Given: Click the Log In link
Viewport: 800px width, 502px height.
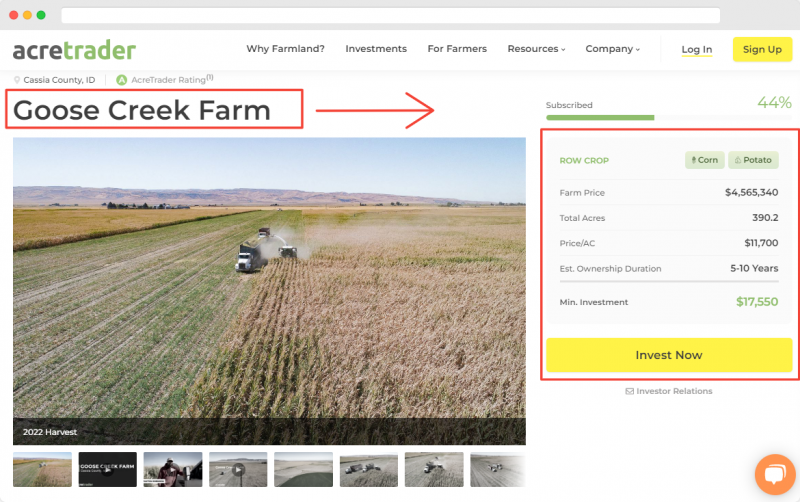Looking at the screenshot, I should point(697,49).
